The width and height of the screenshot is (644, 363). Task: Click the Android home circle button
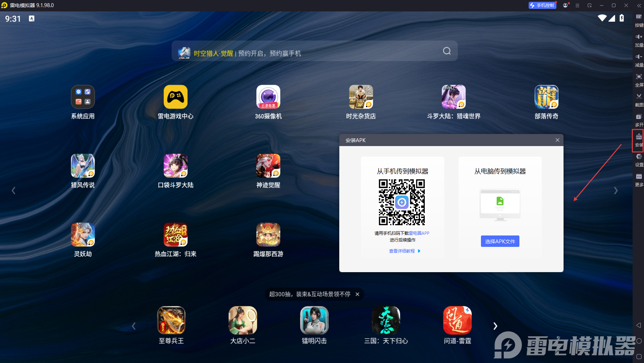639,341
